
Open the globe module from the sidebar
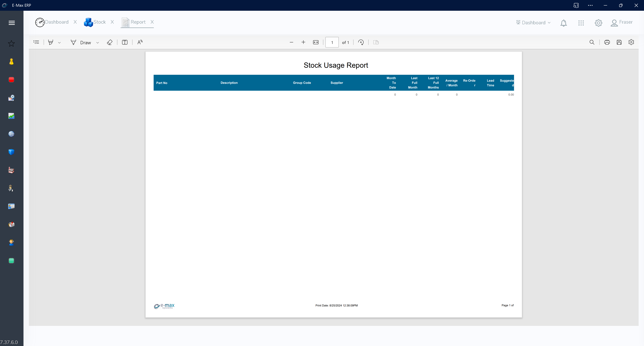(x=11, y=134)
